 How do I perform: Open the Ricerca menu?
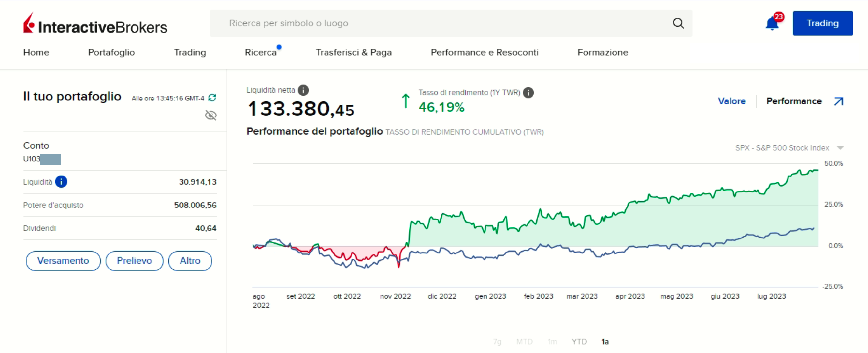pyautogui.click(x=260, y=52)
